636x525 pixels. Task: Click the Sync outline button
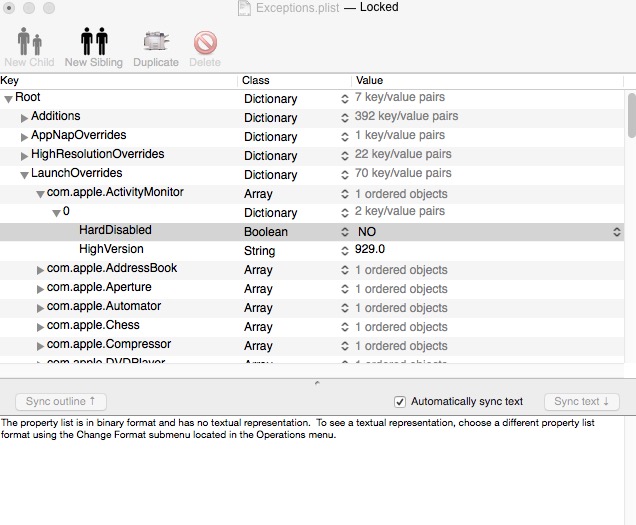61,402
